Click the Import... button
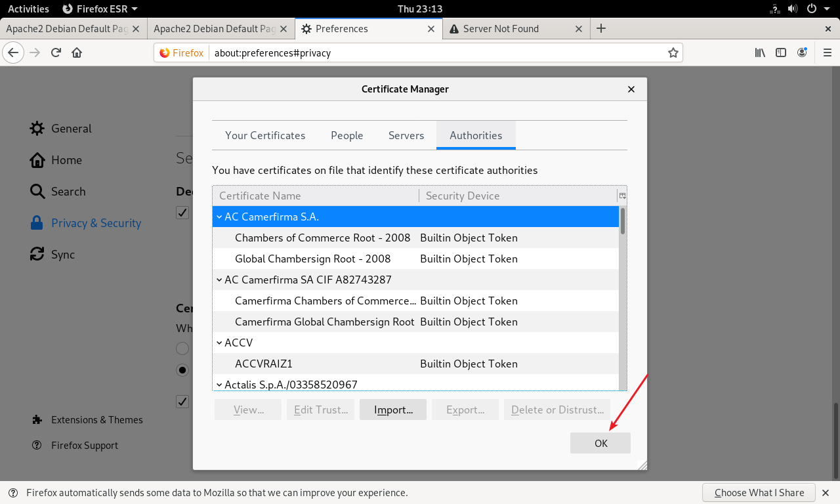 point(393,409)
